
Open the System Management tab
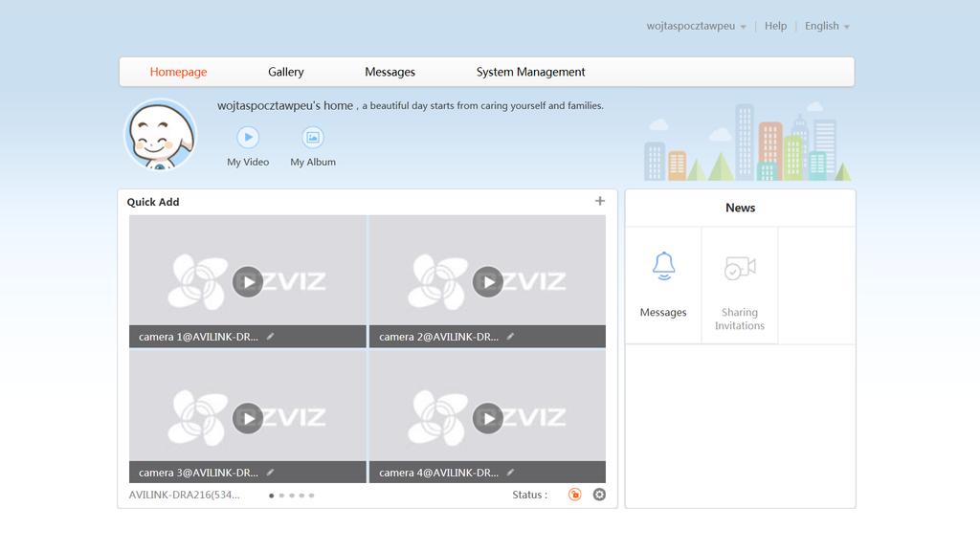[x=530, y=72]
